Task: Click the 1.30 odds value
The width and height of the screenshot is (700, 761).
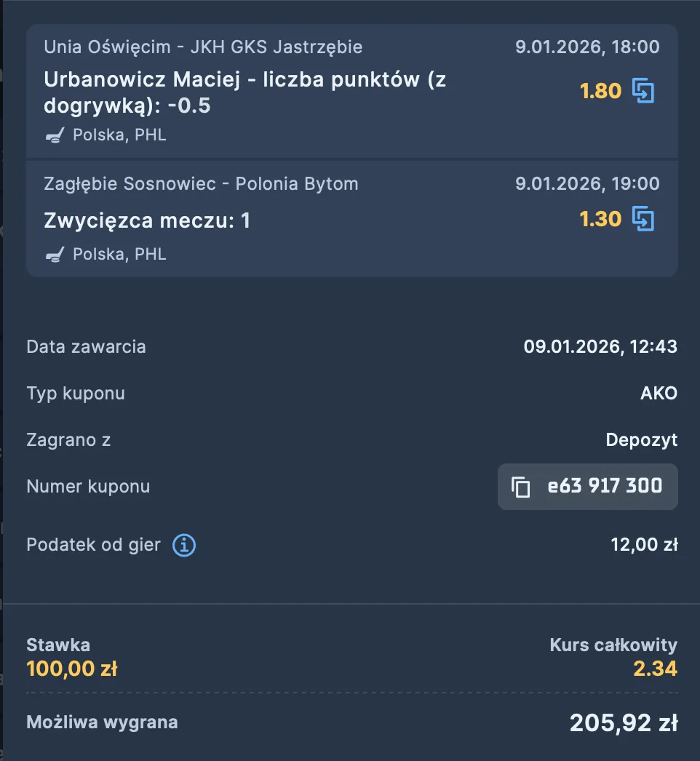Action: click(x=600, y=219)
